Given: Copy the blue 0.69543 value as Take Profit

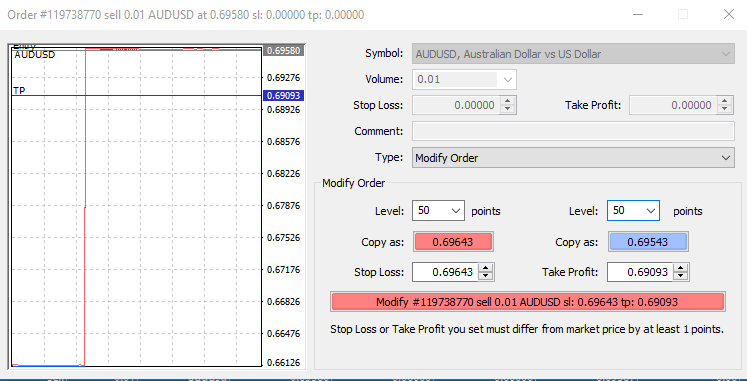Looking at the screenshot, I should point(647,242).
